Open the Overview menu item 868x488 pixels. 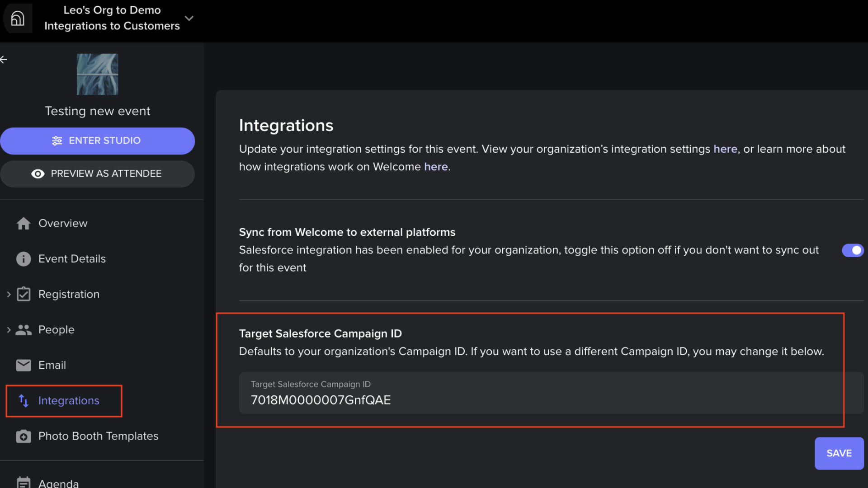[x=63, y=224]
